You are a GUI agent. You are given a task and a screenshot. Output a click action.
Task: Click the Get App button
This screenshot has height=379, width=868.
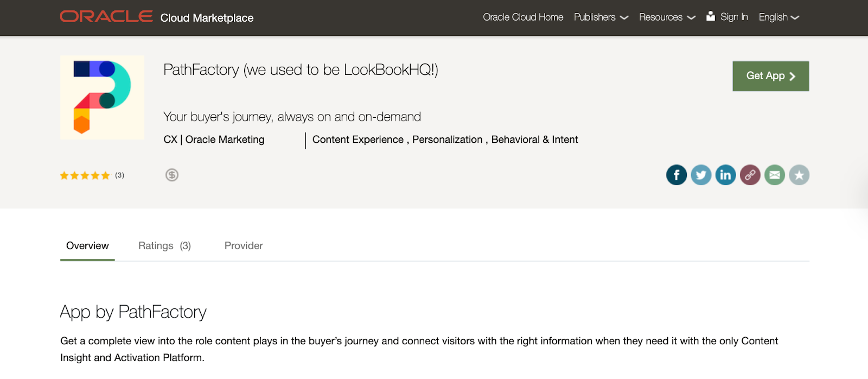771,76
